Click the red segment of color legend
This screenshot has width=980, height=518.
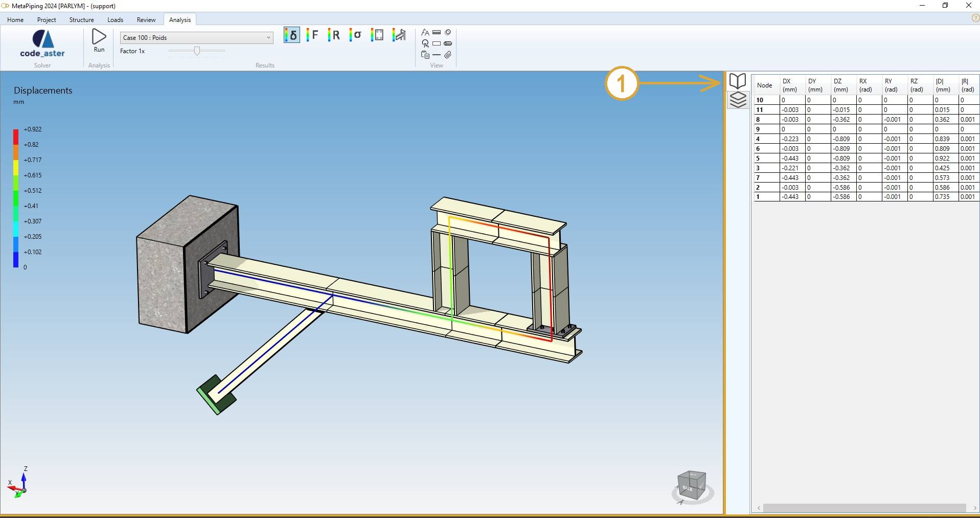pyautogui.click(x=16, y=137)
